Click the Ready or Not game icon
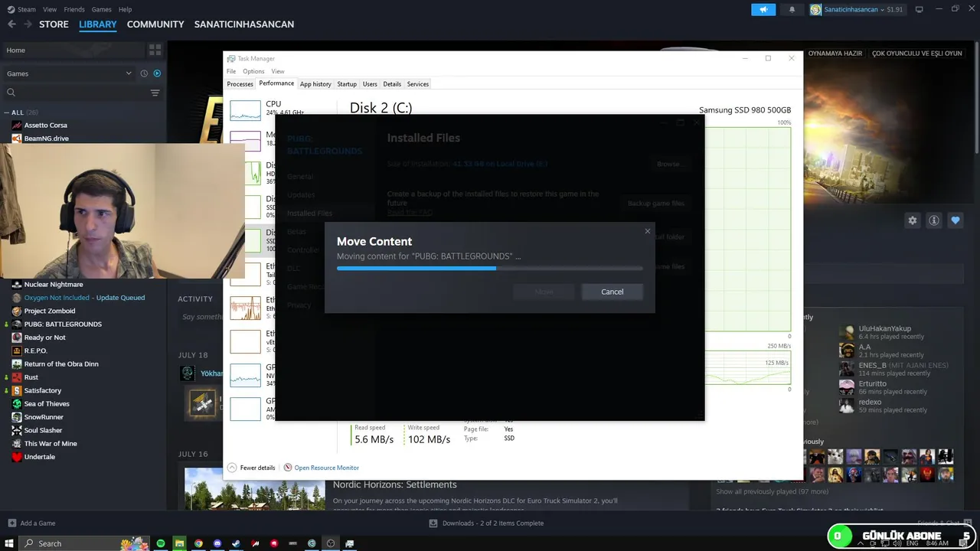Image resolution: width=980 pixels, height=551 pixels. 17,337
